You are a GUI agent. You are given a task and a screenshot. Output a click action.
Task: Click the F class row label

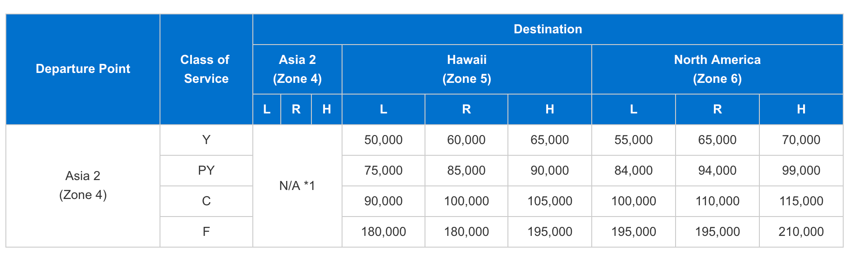pos(206,232)
